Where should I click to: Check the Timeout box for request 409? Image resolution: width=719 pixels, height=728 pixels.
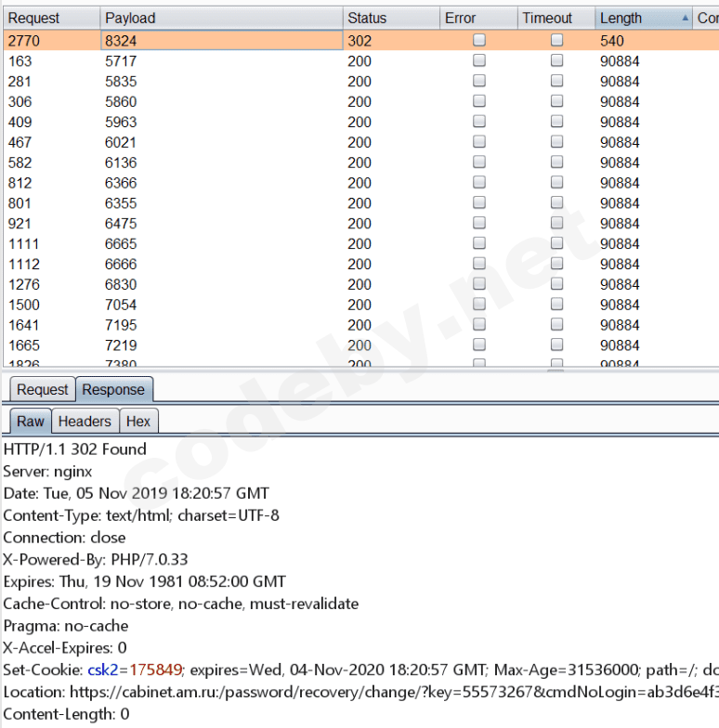[556, 121]
